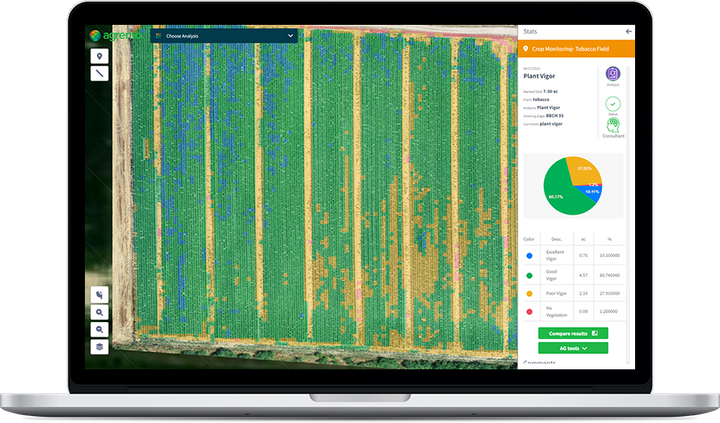Click the map tool above zoom buttons
The image size is (720, 423).
click(99, 295)
